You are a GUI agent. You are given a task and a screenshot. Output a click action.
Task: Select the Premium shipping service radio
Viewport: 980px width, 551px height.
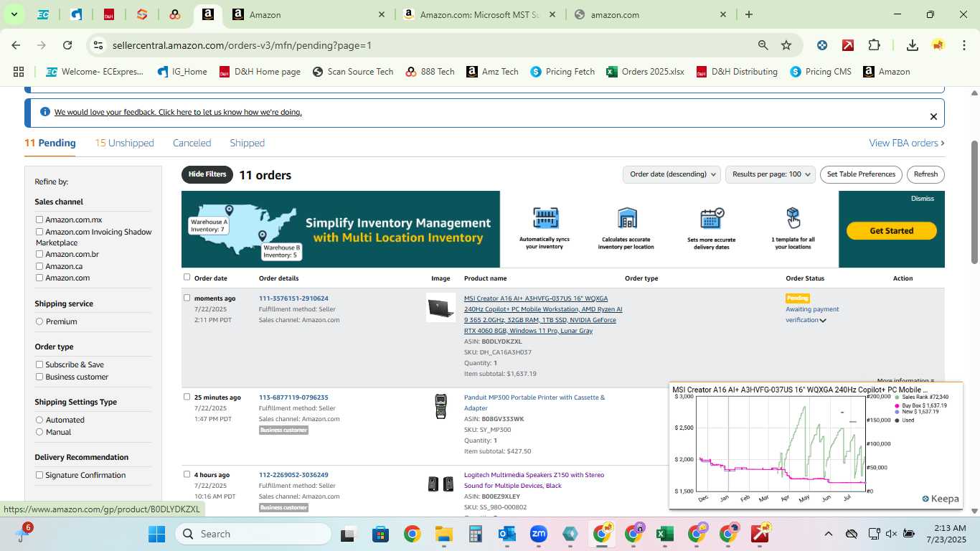[x=39, y=321]
